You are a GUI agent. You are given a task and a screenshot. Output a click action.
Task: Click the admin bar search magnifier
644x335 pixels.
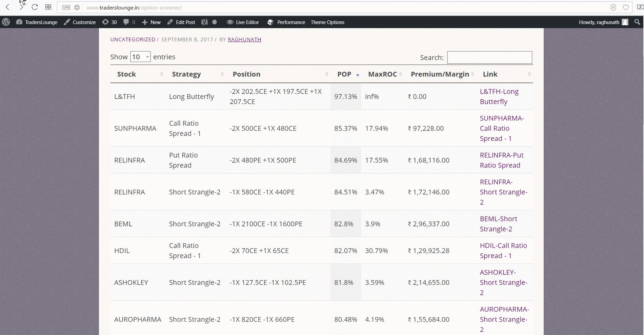tap(637, 22)
